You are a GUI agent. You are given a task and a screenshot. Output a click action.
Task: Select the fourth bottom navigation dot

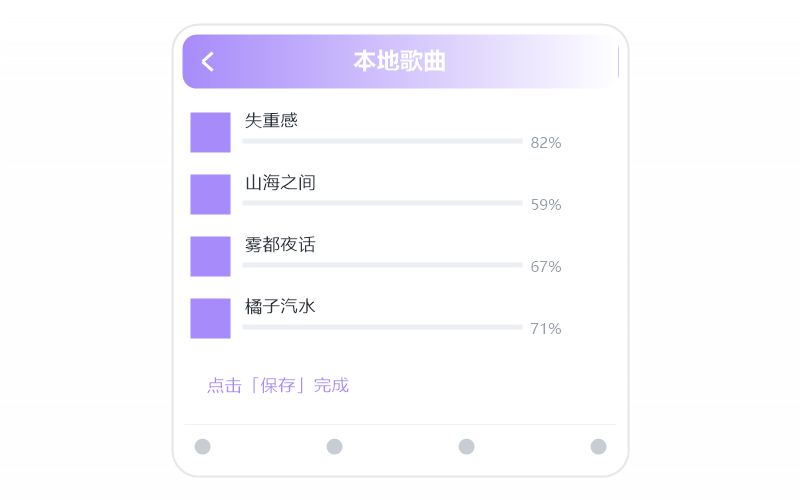(x=598, y=446)
